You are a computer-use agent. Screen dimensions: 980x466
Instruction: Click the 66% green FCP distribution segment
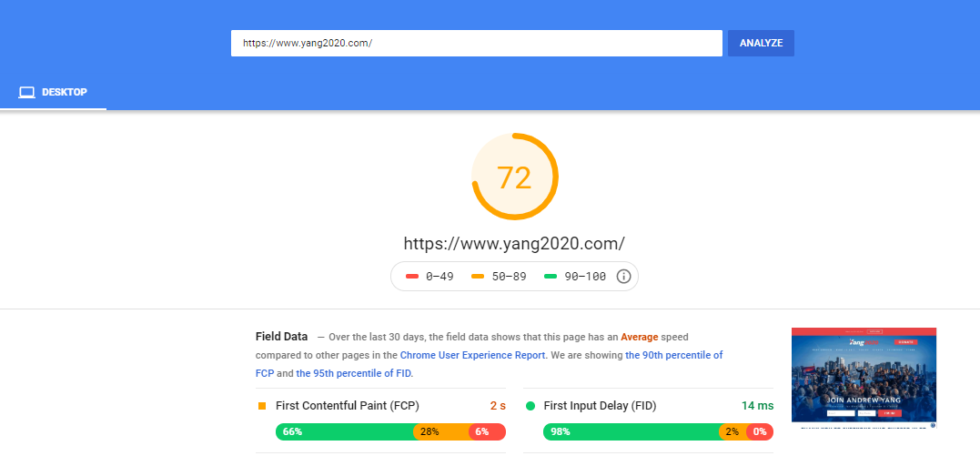344,431
